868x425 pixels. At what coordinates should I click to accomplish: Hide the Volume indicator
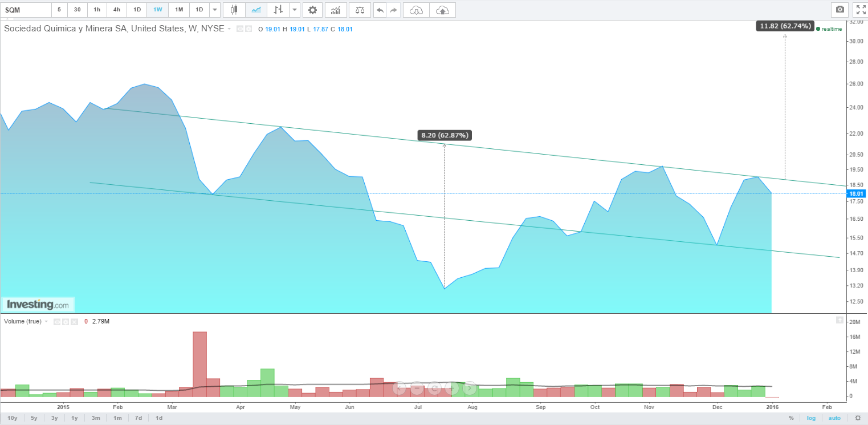[58, 322]
